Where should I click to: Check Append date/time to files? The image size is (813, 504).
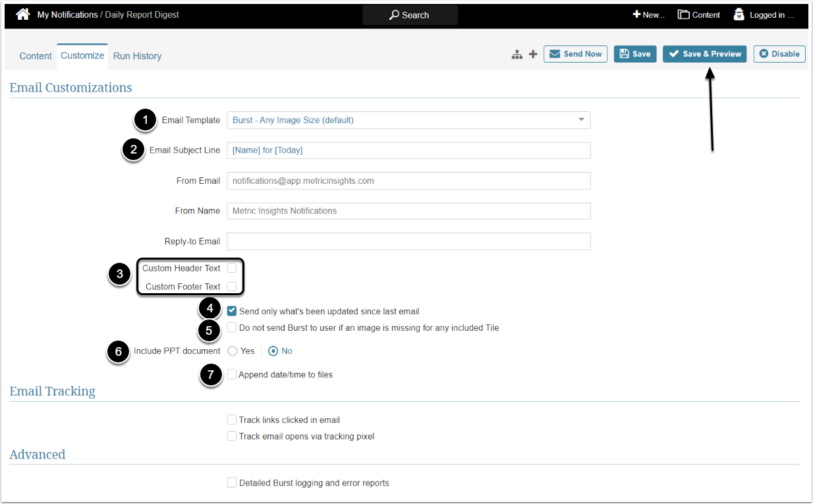pyautogui.click(x=232, y=374)
